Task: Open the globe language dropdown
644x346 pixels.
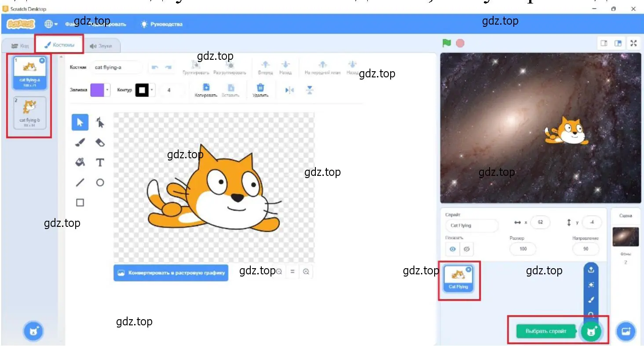Action: (x=51, y=24)
